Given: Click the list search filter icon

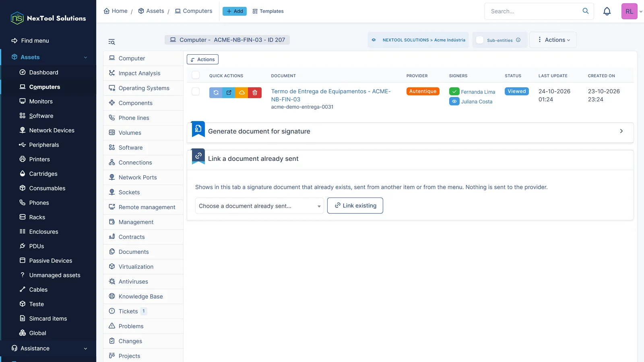Looking at the screenshot, I should [x=111, y=42].
